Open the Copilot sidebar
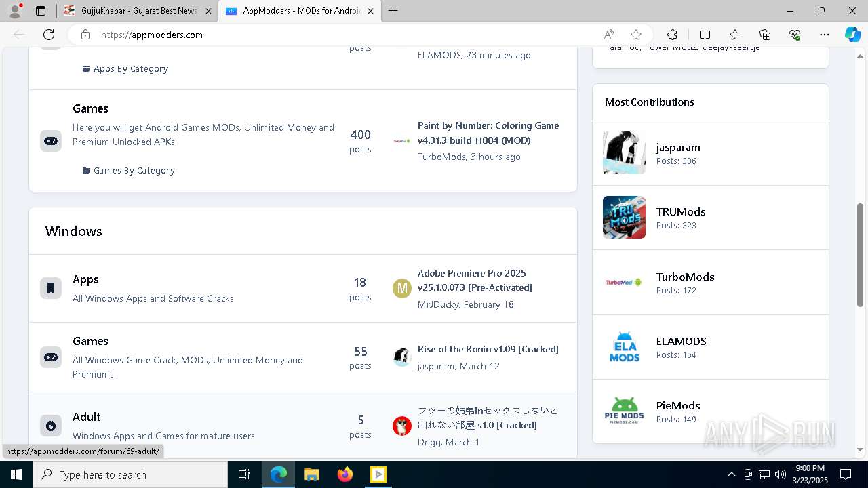Image resolution: width=868 pixels, height=488 pixels. (x=852, y=35)
